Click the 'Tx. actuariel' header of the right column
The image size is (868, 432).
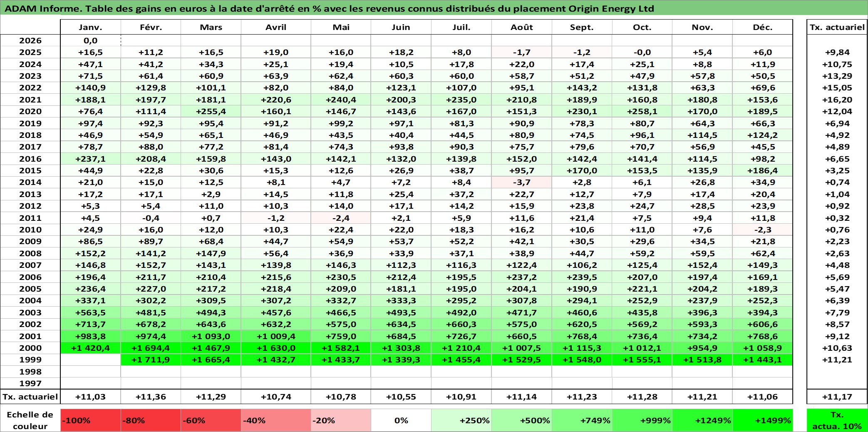point(837,27)
